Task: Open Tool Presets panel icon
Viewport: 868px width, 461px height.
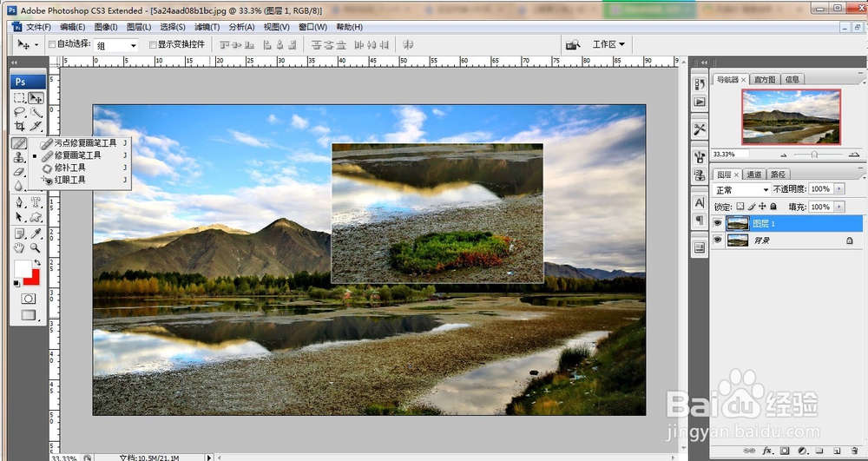Action: coord(699,129)
